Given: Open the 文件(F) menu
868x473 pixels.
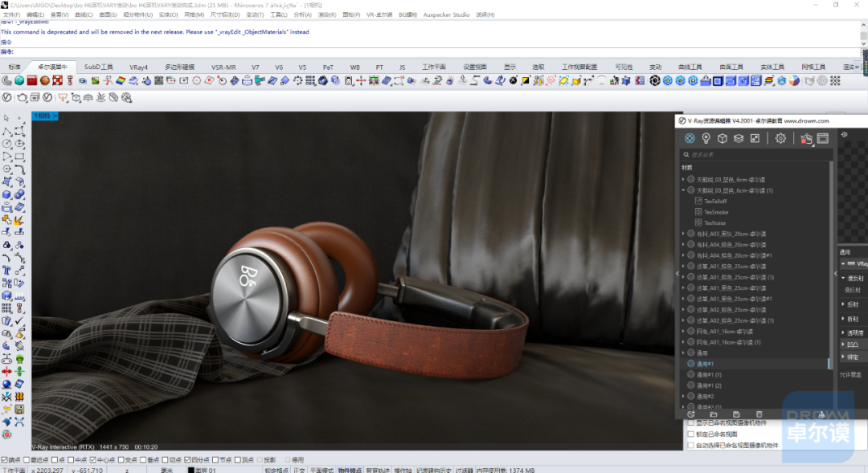Looking at the screenshot, I should tap(11, 15).
